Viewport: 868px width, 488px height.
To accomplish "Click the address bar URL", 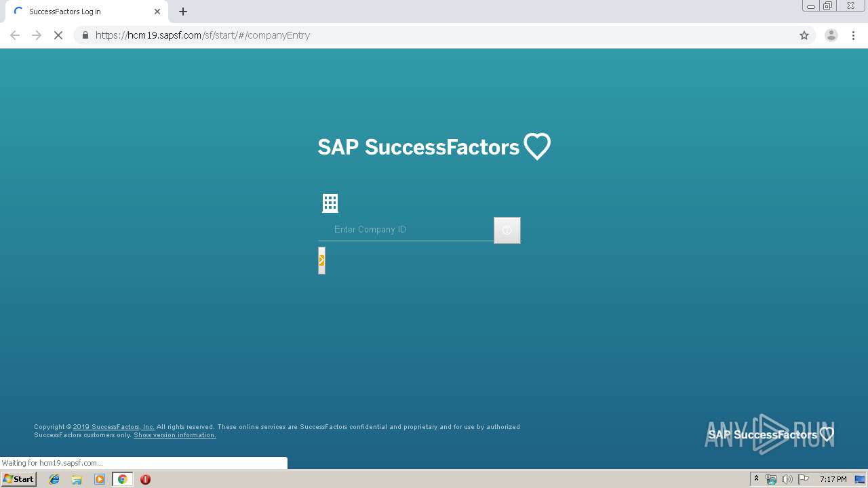I will 203,35.
